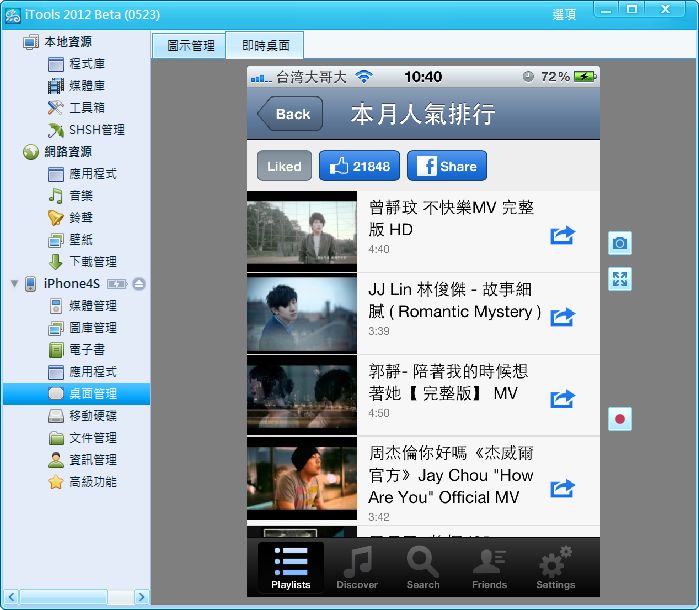Tap the Liked button
The image size is (699, 610).
pos(284,166)
